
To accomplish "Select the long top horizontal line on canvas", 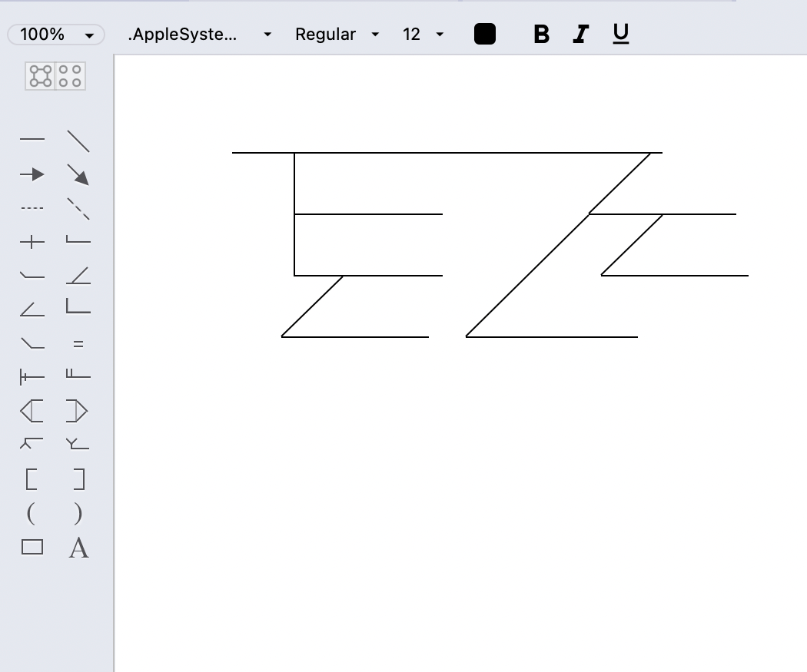I will pyautogui.click(x=447, y=153).
